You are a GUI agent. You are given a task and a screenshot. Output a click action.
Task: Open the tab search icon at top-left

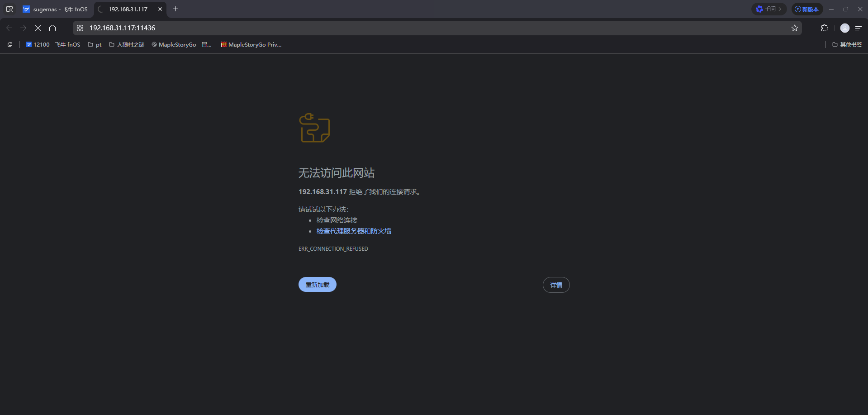click(x=9, y=9)
